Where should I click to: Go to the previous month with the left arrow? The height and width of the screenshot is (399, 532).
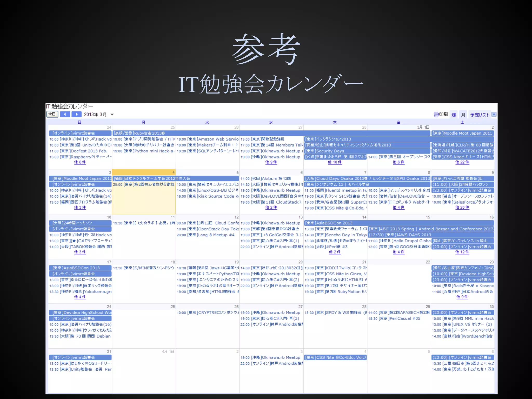pyautogui.click(x=65, y=114)
